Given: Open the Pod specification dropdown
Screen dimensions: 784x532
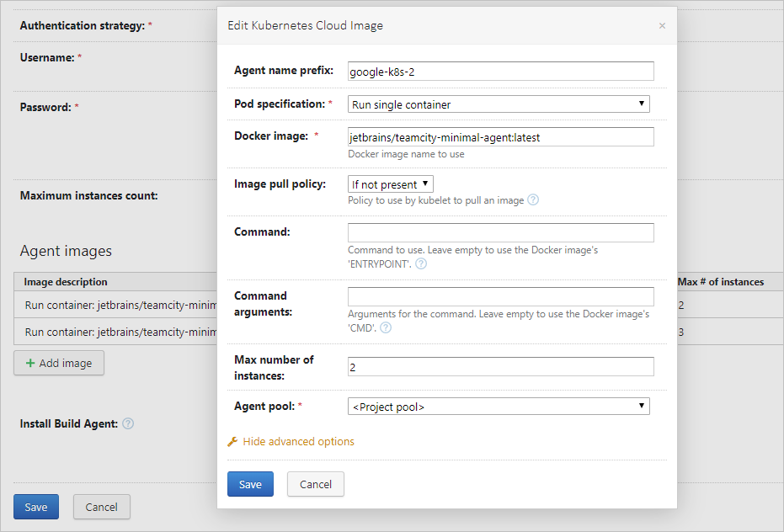Looking at the screenshot, I should pos(499,103).
